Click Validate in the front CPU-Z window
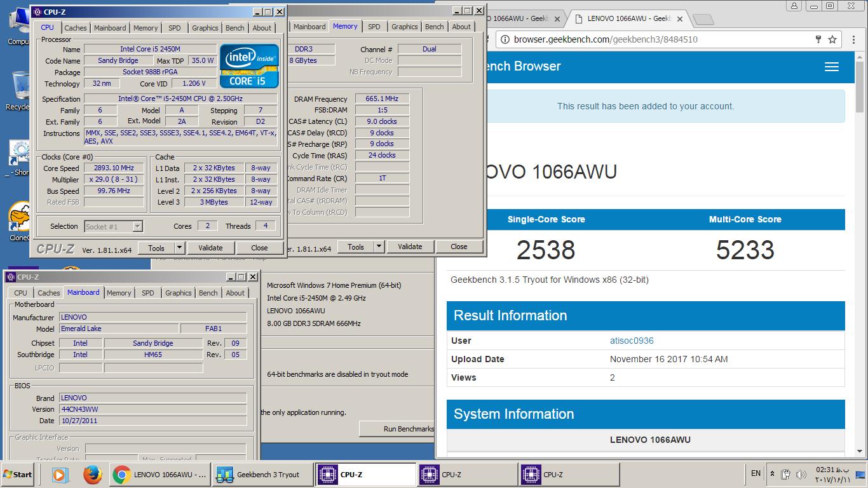 pyautogui.click(x=210, y=248)
